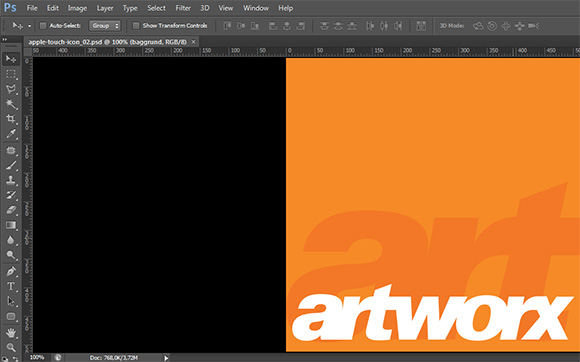
Task: Click the default colors icon
Action: click(x=5, y=358)
